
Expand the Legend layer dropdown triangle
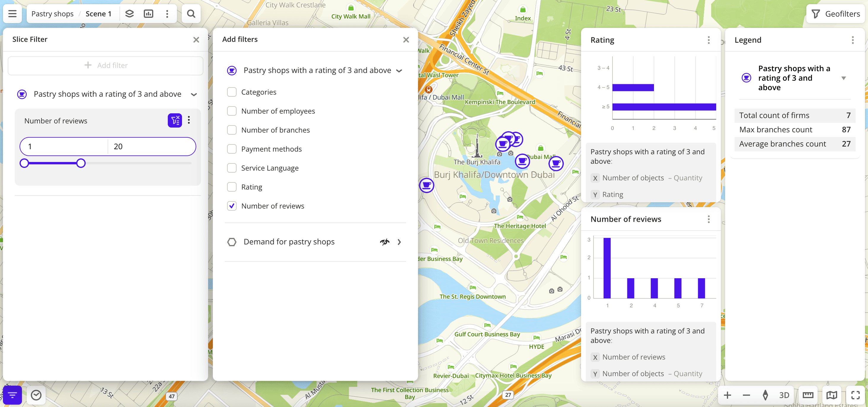(x=843, y=78)
